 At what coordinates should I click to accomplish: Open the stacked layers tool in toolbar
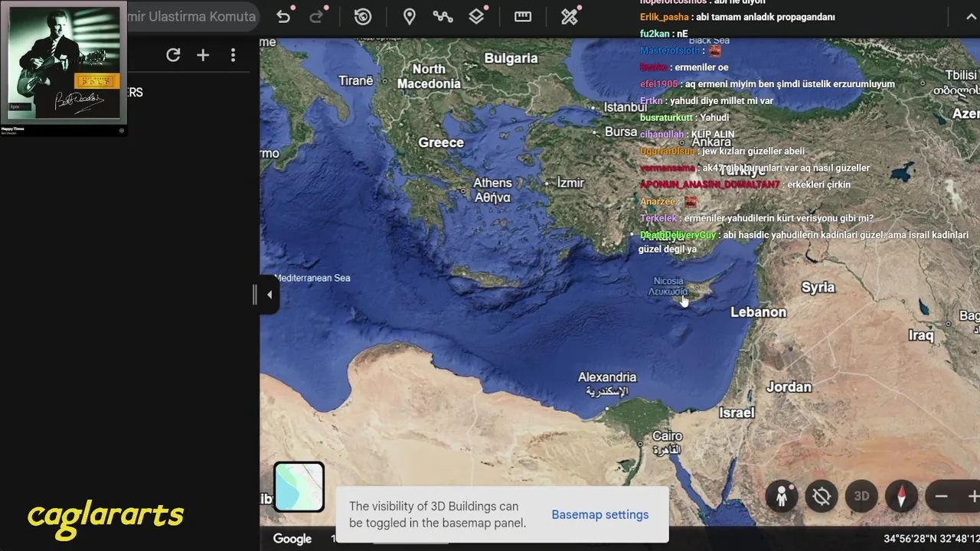[477, 17]
